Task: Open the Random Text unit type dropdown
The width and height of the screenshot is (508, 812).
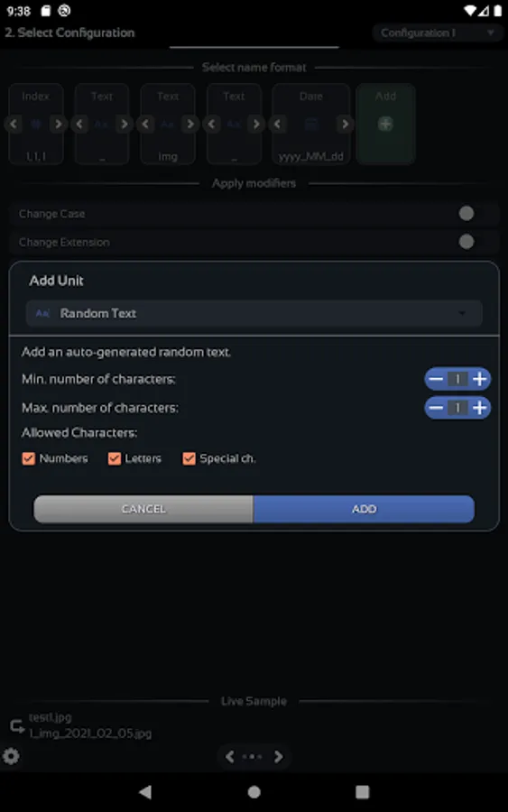Action: [254, 313]
